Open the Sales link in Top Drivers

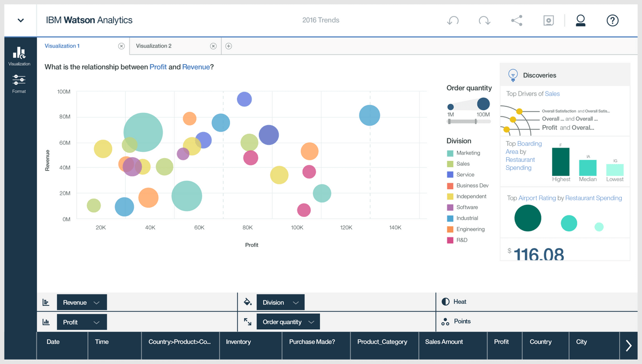(553, 94)
